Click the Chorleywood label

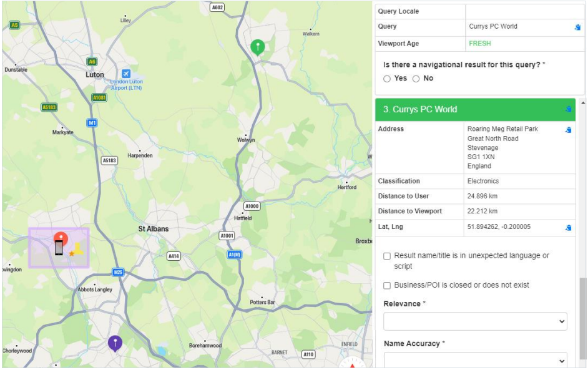(17, 351)
